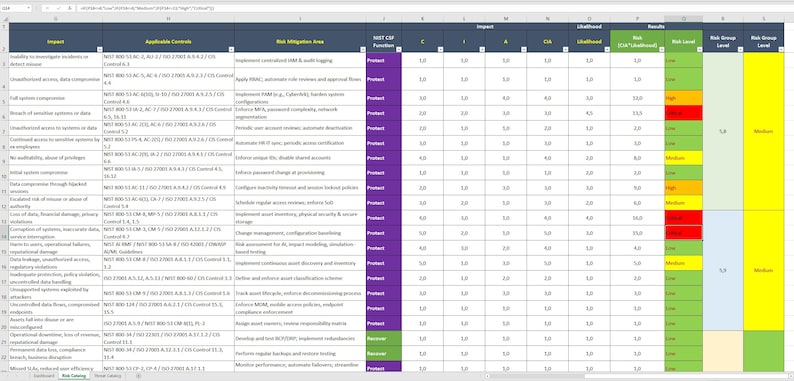Select the risk value 12,0 cell
The image size is (794, 381).
click(x=638, y=98)
